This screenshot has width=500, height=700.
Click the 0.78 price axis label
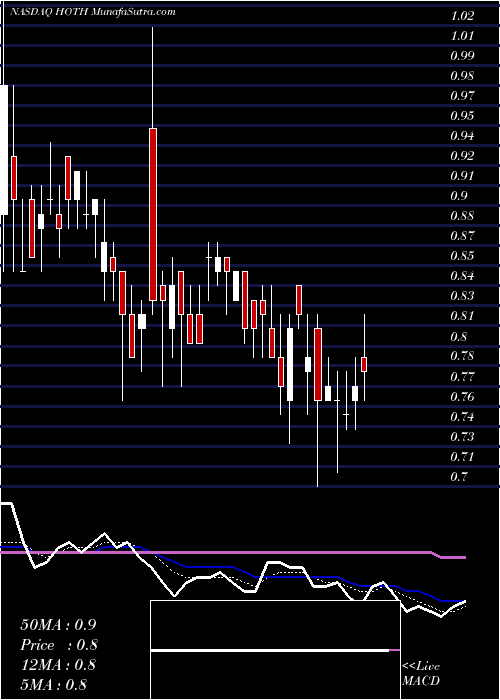click(x=461, y=357)
